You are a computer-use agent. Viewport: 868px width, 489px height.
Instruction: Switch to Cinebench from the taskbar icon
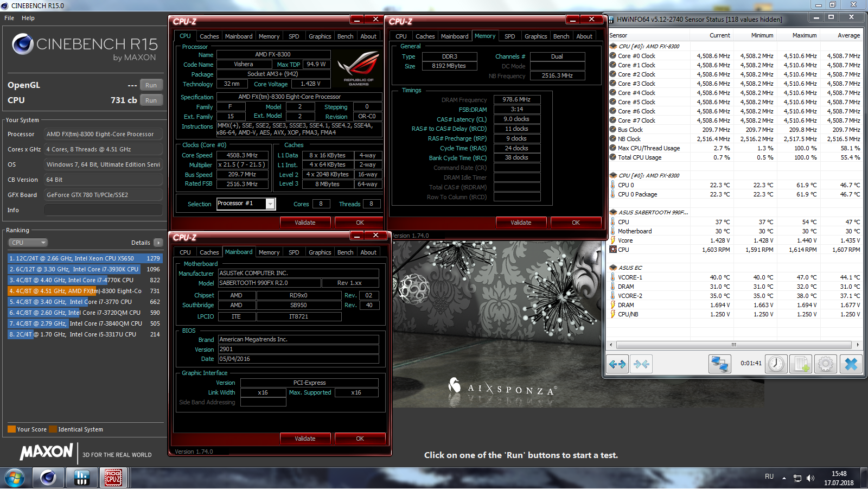tap(48, 478)
